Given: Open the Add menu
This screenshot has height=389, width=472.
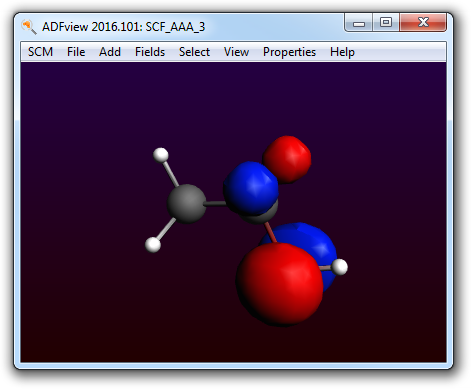Looking at the screenshot, I should (x=110, y=52).
